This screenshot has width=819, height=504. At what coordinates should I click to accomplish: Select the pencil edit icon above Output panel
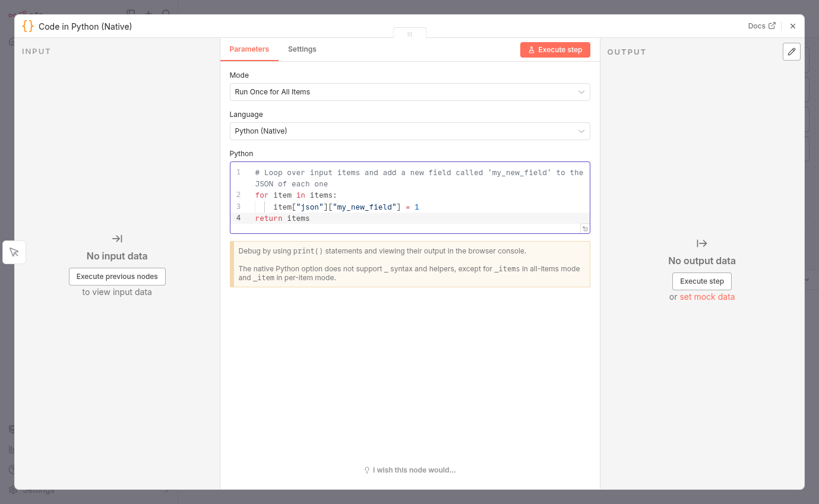[791, 52]
